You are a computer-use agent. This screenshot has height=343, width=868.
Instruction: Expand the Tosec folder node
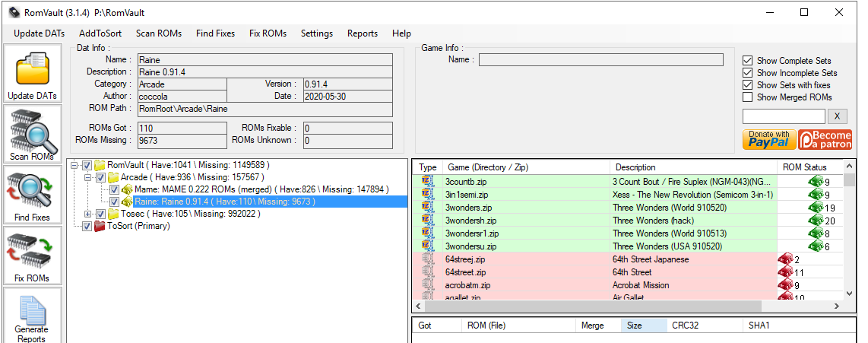(88, 214)
